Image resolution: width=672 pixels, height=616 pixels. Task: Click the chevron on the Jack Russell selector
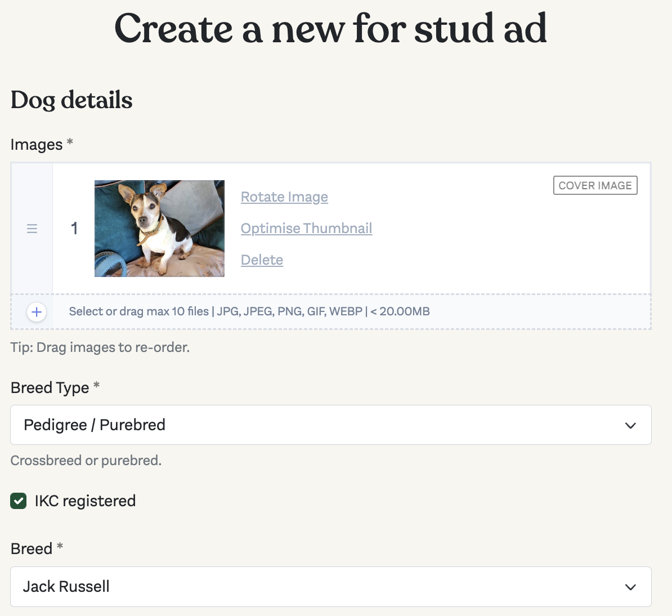[x=630, y=587]
